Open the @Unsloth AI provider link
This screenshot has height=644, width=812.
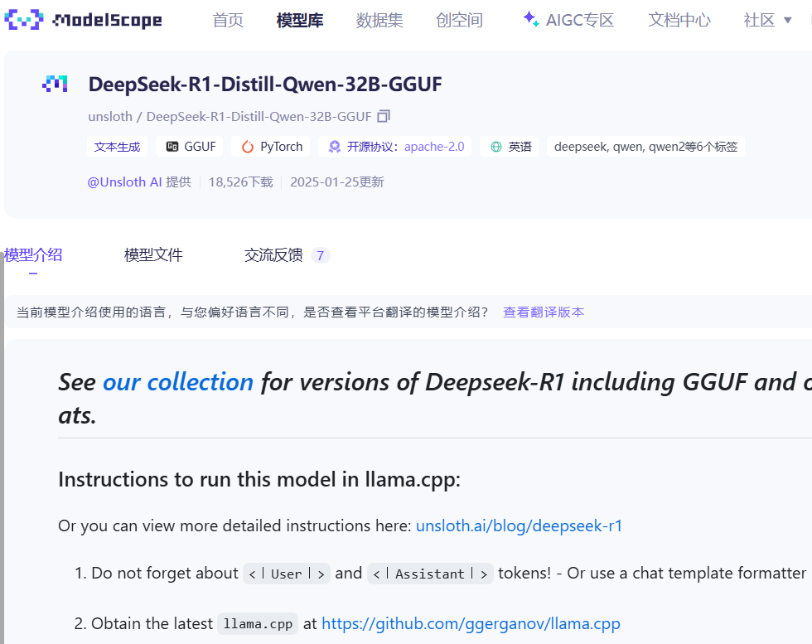(x=125, y=182)
